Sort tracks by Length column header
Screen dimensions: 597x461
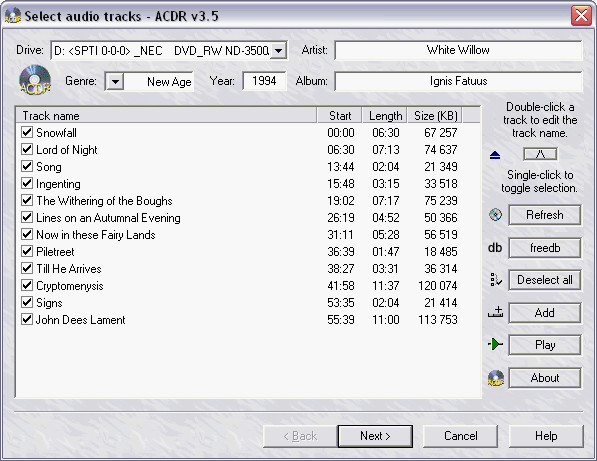tap(385, 115)
